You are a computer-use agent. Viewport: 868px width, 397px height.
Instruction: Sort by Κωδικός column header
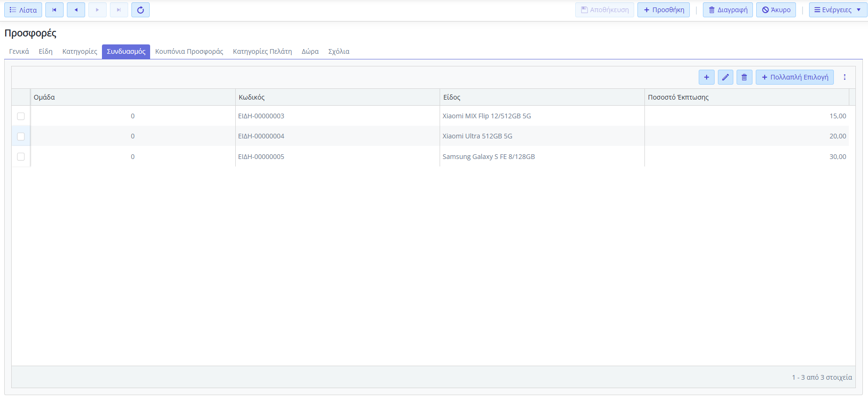coord(252,97)
